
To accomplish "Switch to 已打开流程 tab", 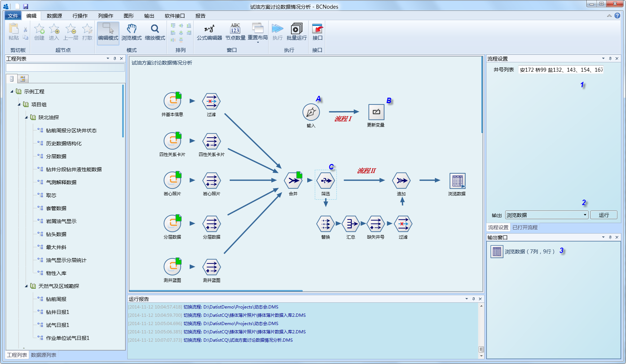I will coord(525,227).
